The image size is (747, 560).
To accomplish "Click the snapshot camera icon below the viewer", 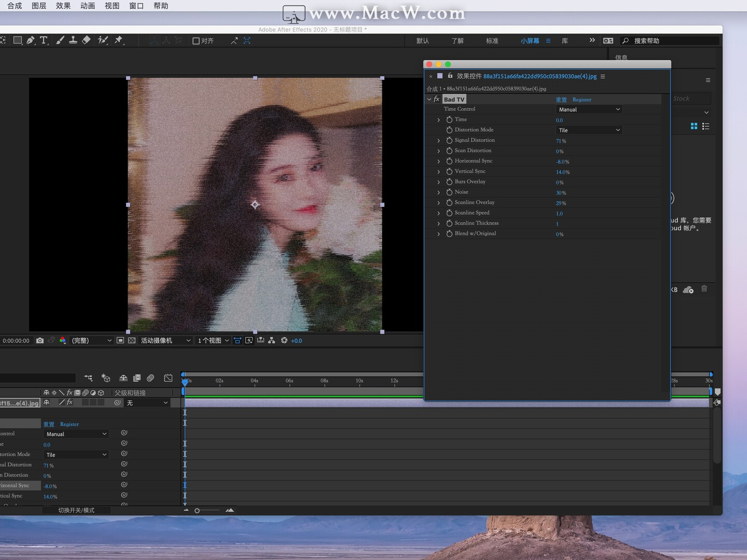I will pos(40,341).
